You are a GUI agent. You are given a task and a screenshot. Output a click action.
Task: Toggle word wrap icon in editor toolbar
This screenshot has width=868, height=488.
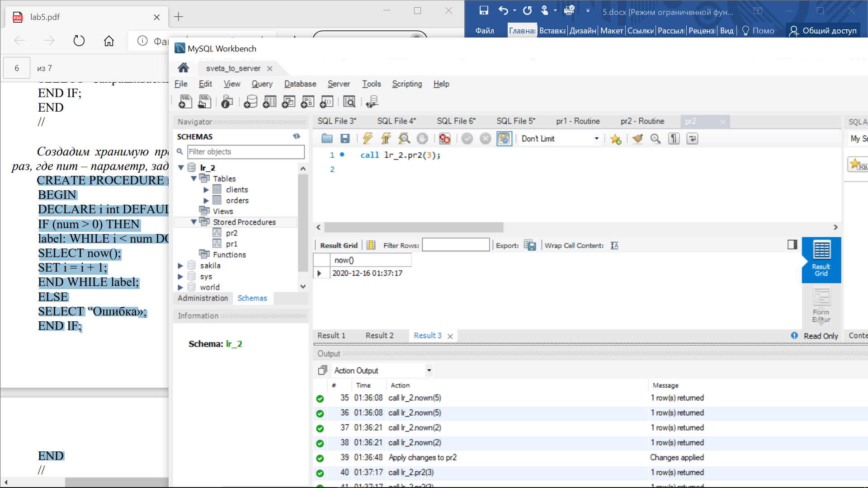click(692, 139)
